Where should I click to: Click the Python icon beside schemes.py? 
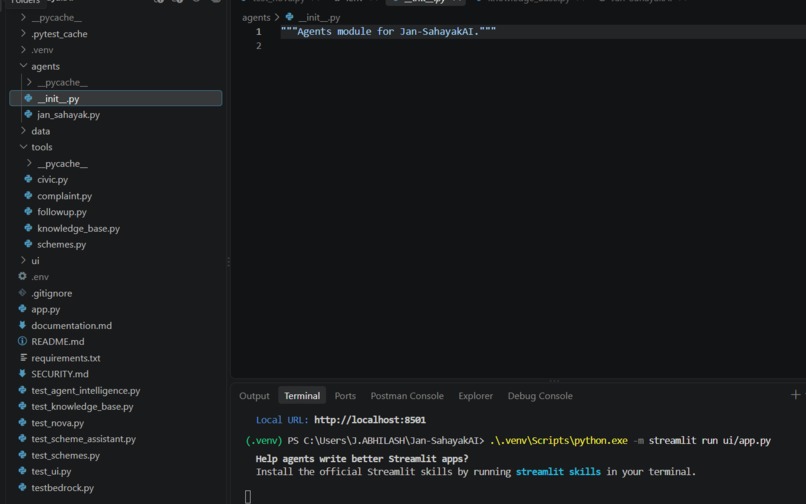[x=28, y=244]
